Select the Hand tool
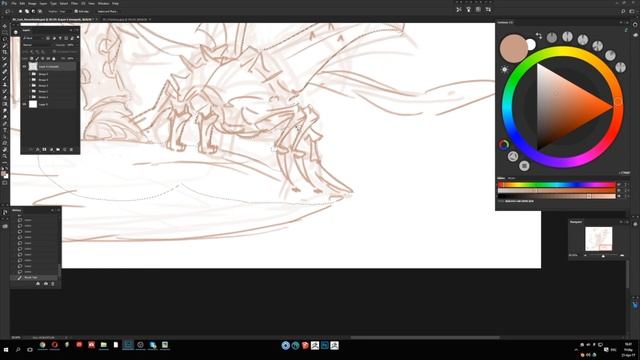Screen dimensions: 640x360 pyautogui.click(x=5, y=150)
